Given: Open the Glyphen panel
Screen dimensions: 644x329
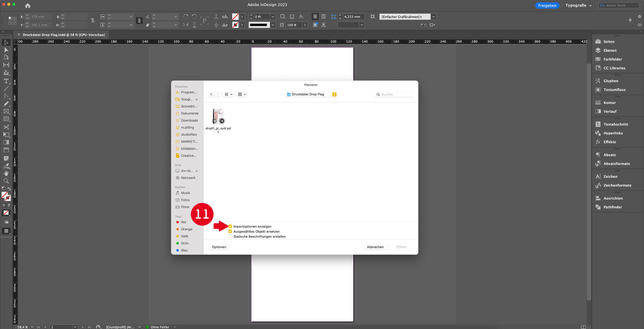Looking at the screenshot, I should tap(611, 81).
